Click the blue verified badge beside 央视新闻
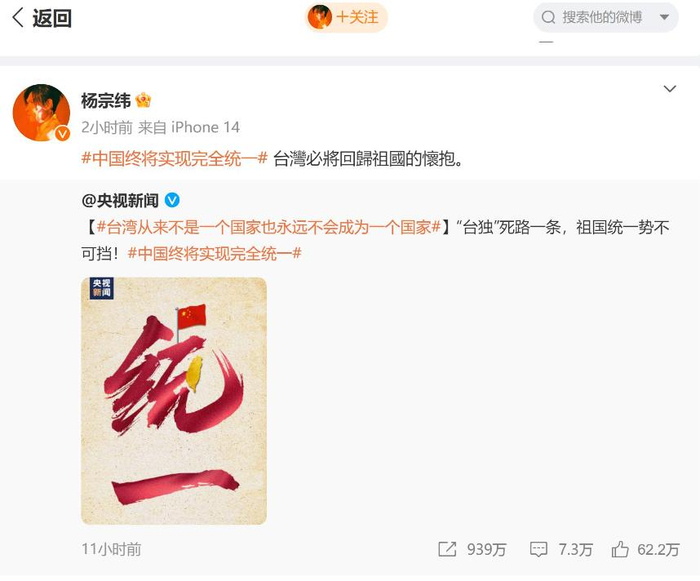This screenshot has height=581, width=700. [172, 200]
